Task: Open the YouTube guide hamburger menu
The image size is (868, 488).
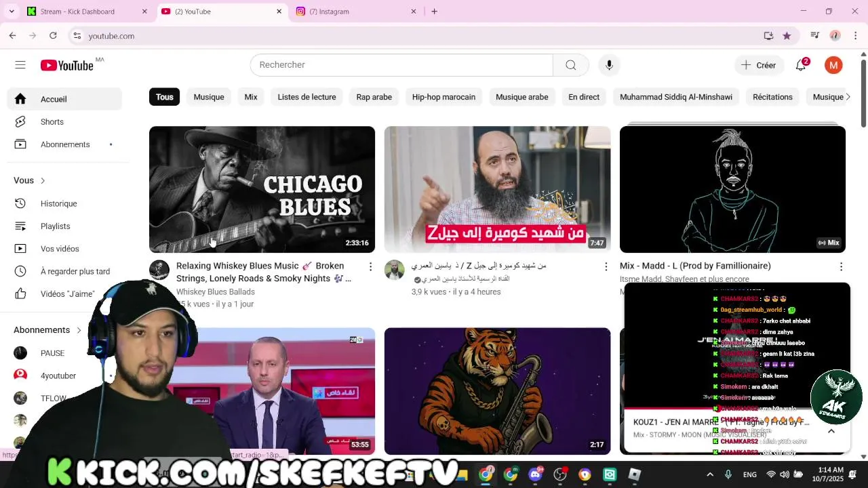Action: (20, 65)
